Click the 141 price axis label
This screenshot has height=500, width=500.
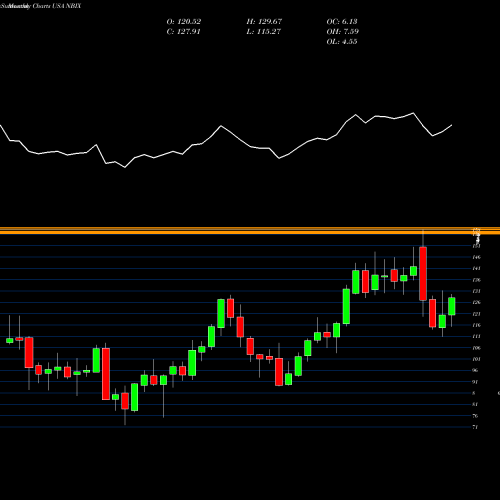(476, 269)
